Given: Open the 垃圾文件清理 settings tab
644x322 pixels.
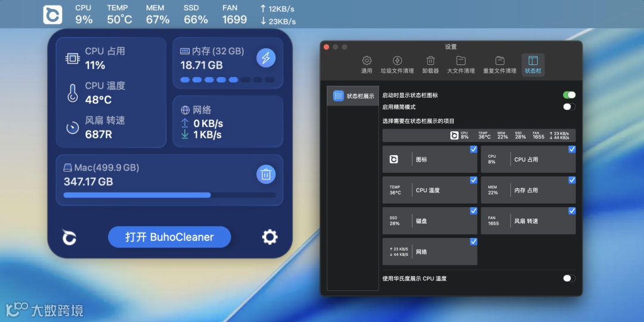Looking at the screenshot, I should tap(397, 66).
